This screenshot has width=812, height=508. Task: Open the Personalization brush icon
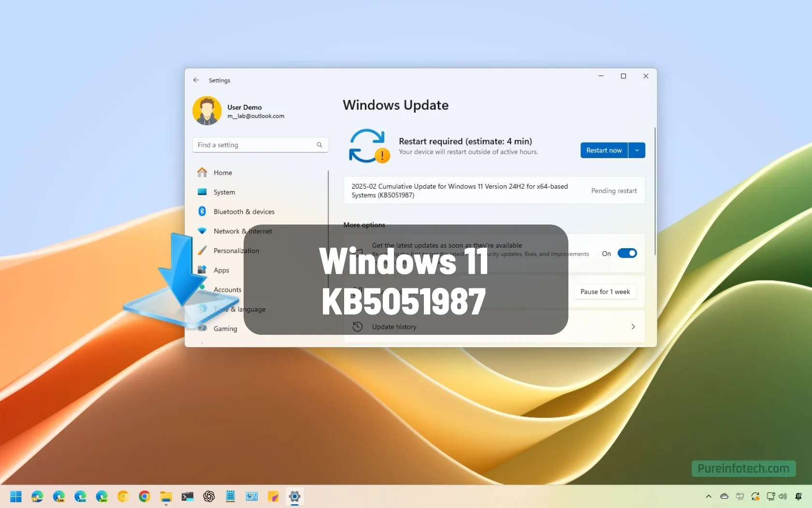(x=202, y=250)
